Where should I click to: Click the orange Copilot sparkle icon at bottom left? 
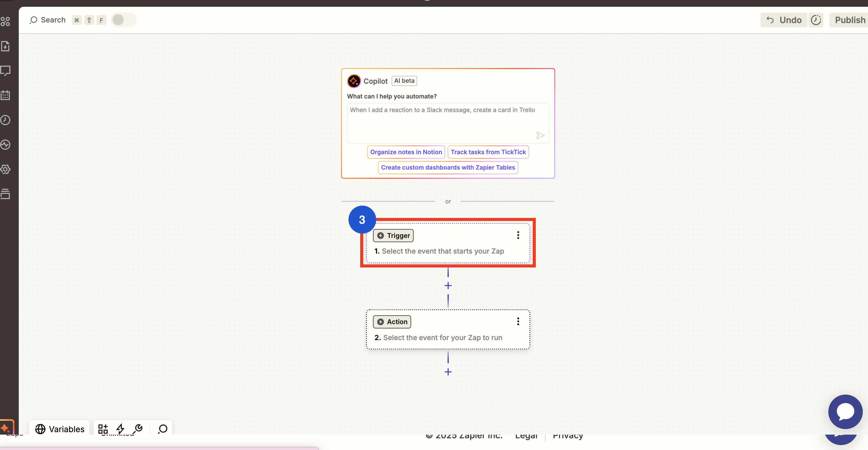click(6, 428)
